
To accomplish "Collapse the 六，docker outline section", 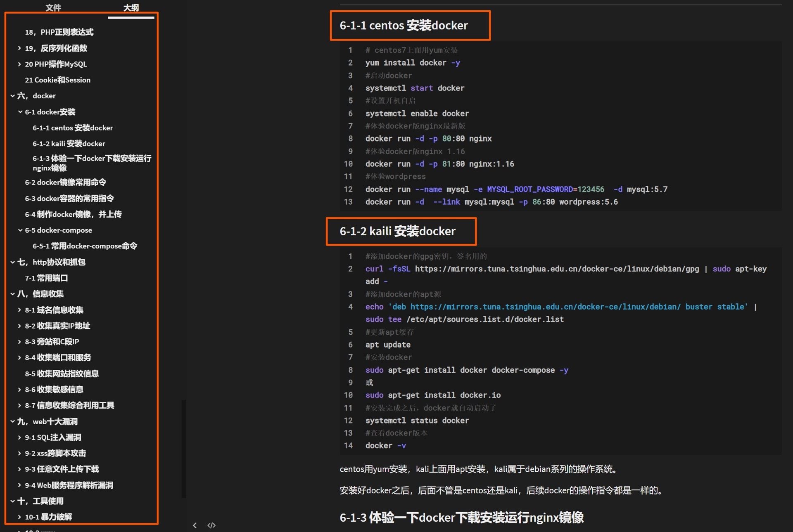I will click(x=12, y=96).
